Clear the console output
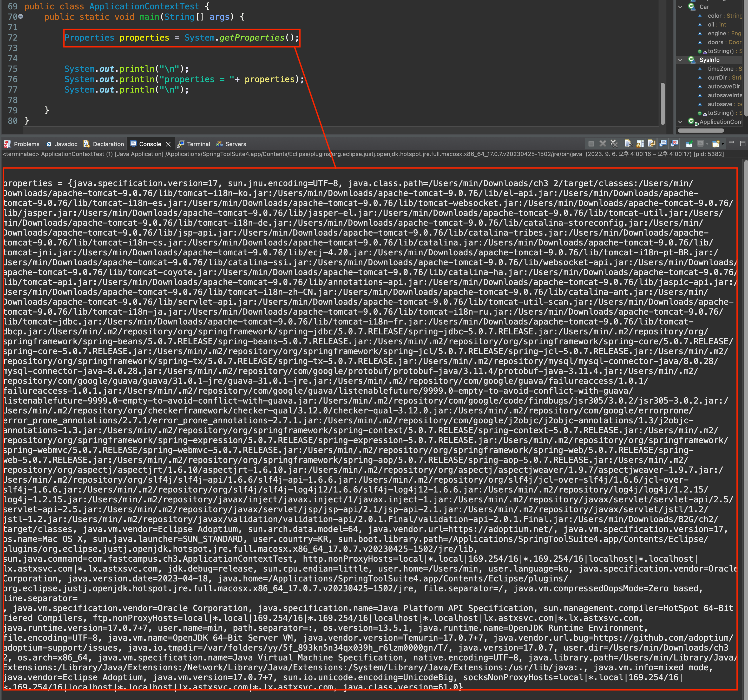Viewport: 748px width, 700px height. pyautogui.click(x=628, y=144)
